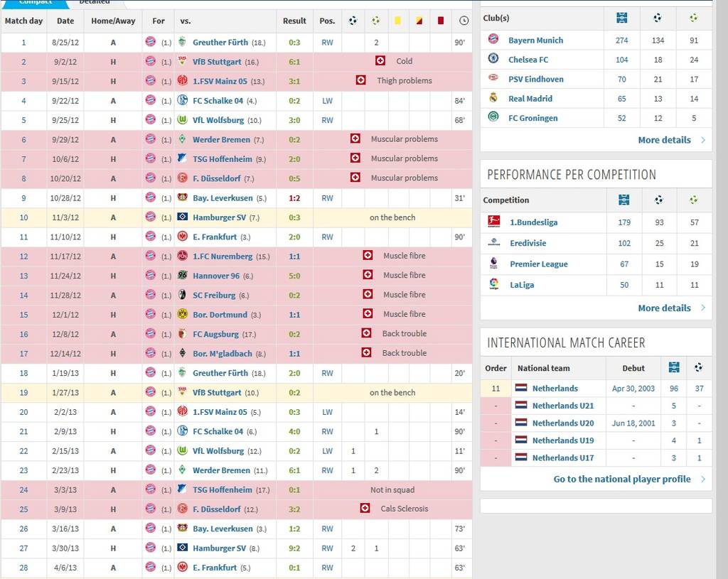The height and width of the screenshot is (579, 728).
Task: Open More details under Performance per Competition
Action: [x=665, y=308]
